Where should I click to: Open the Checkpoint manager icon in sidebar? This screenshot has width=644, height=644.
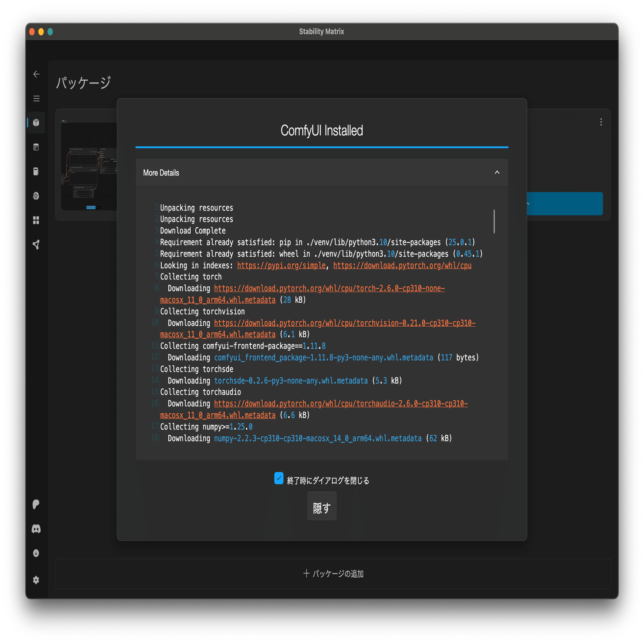36,171
